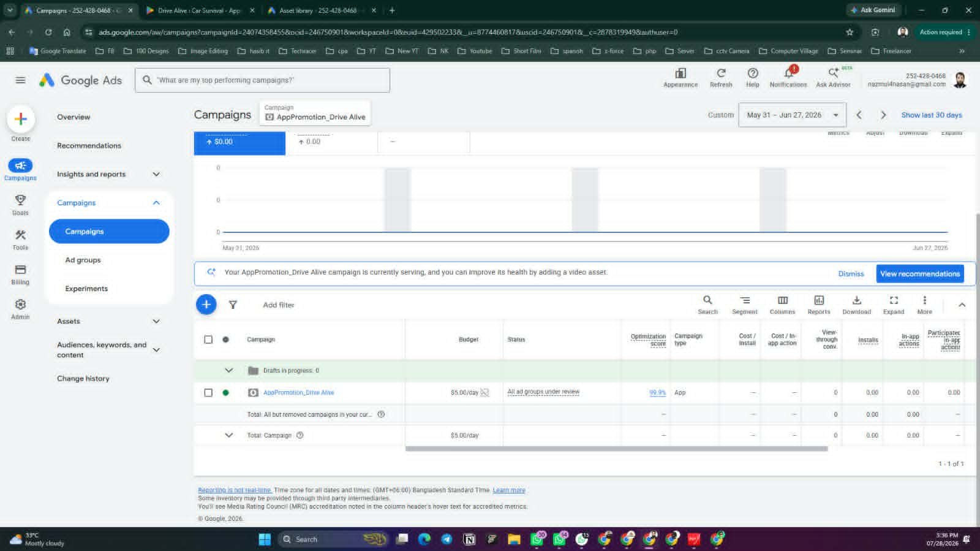Toggle the AppPromotion_Drive Alive green status dot
This screenshot has width=980, height=551.
(225, 393)
